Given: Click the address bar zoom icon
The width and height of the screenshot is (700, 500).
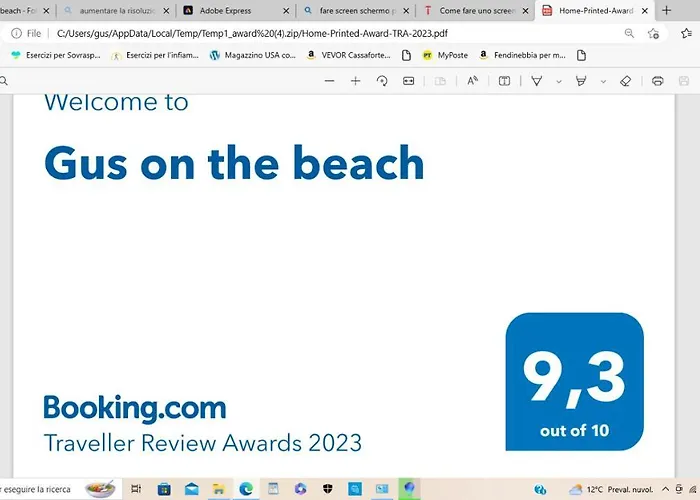Looking at the screenshot, I should [629, 33].
